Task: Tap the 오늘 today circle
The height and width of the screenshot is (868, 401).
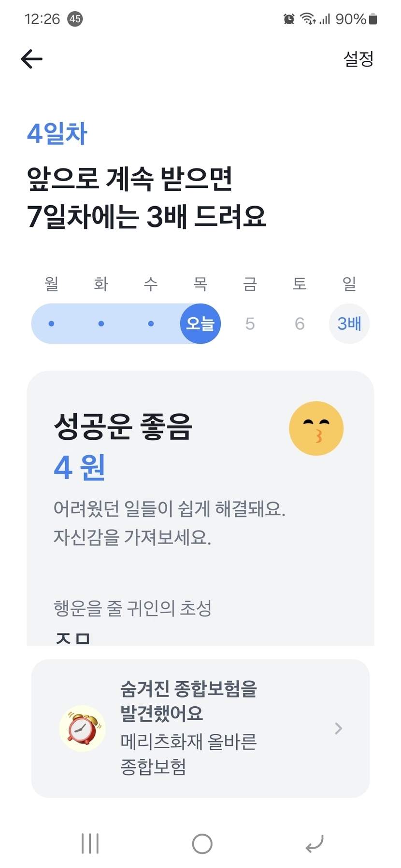Action: point(200,323)
